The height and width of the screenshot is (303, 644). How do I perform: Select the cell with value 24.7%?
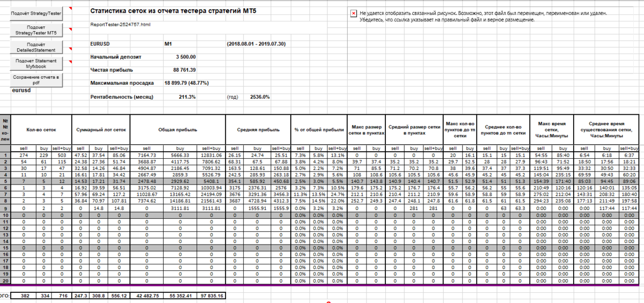[x=337, y=194]
